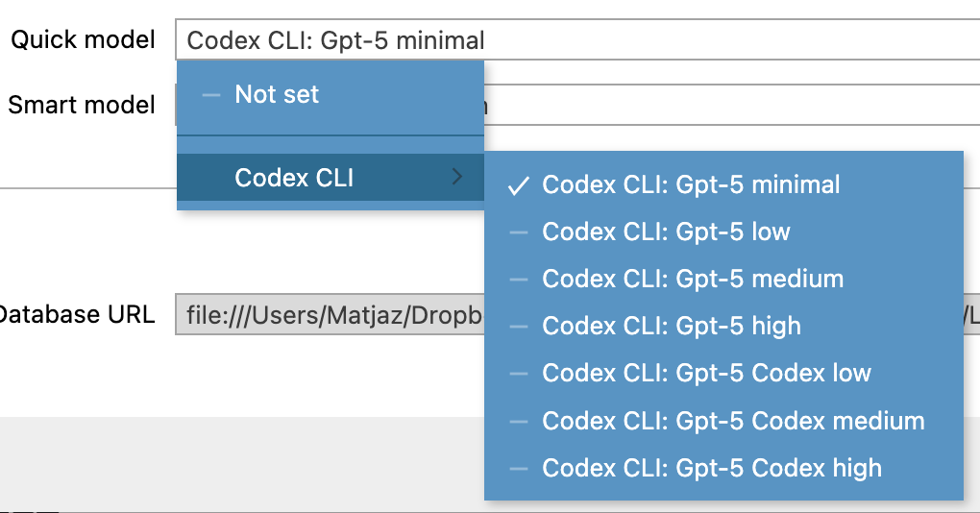This screenshot has height=513, width=980.
Task: Click the dash icon beside Gpt-5 high
Action: (x=519, y=327)
